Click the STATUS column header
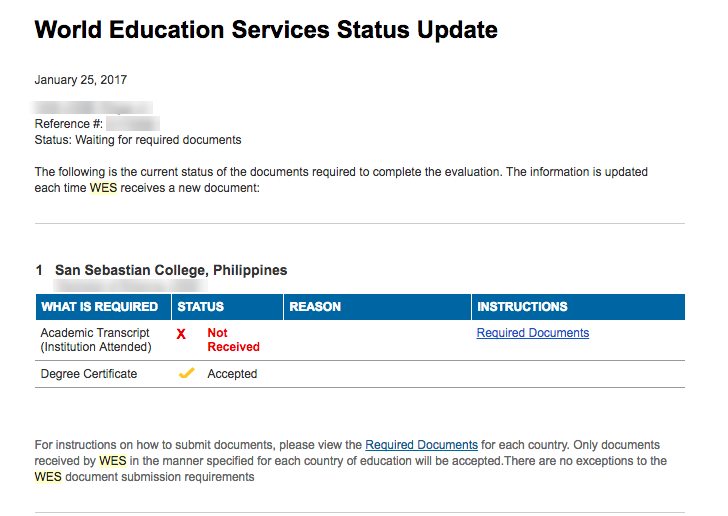This screenshot has height=516, width=728. point(200,307)
